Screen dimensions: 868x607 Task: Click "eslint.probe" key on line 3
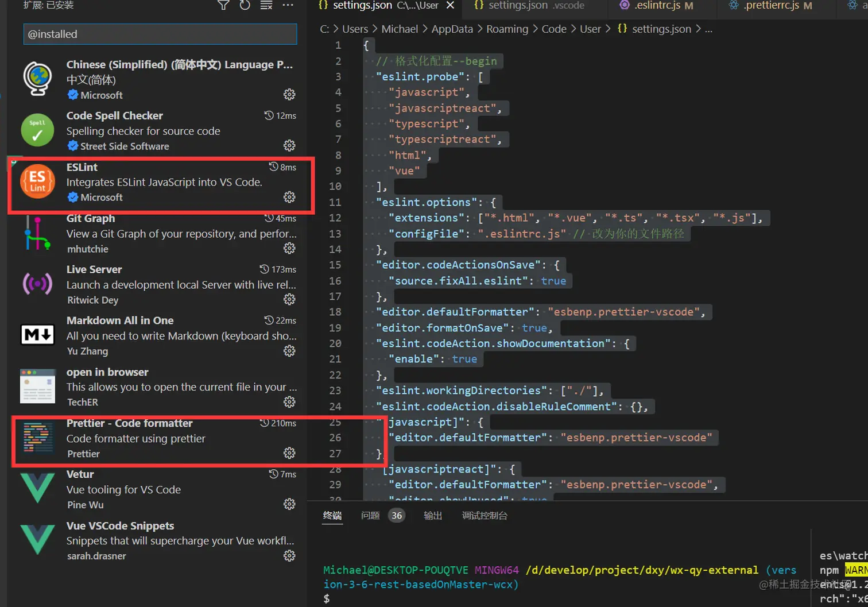420,77
